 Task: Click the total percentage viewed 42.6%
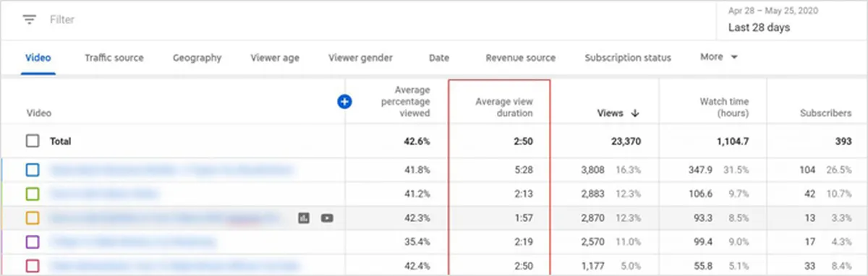(x=417, y=142)
